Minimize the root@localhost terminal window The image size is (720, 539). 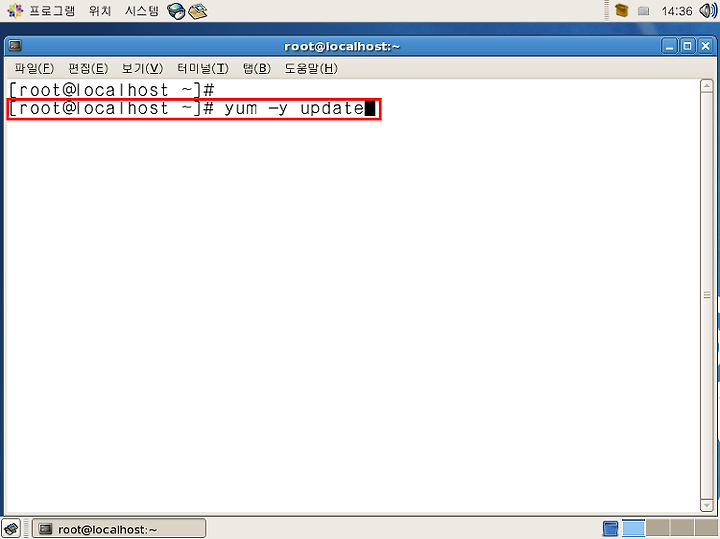tap(669, 46)
